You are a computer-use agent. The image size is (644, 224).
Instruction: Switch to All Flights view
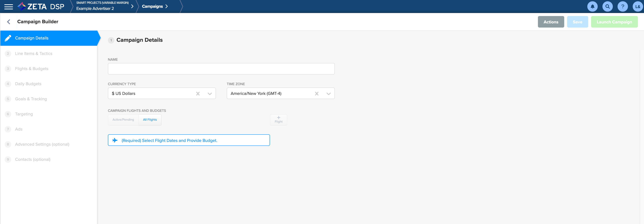(x=150, y=120)
